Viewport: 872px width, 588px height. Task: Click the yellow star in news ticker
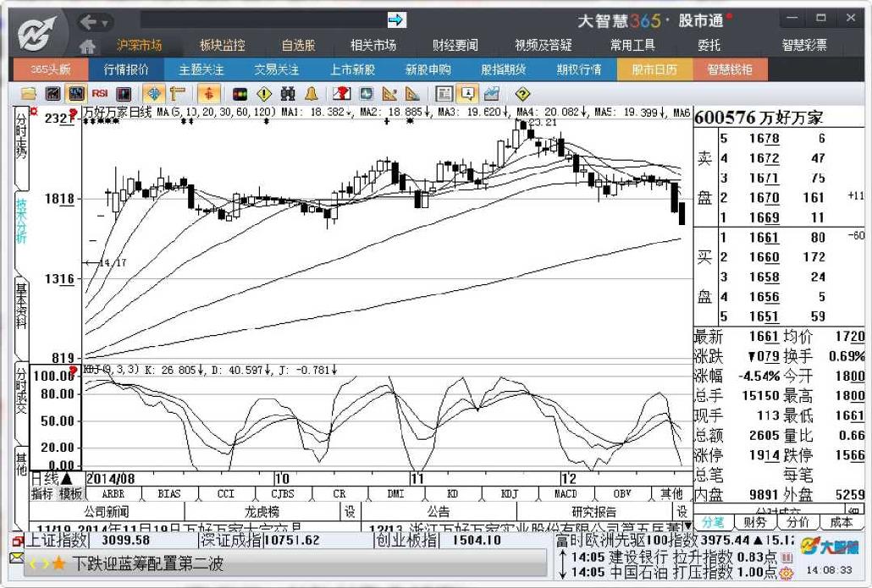tap(58, 563)
